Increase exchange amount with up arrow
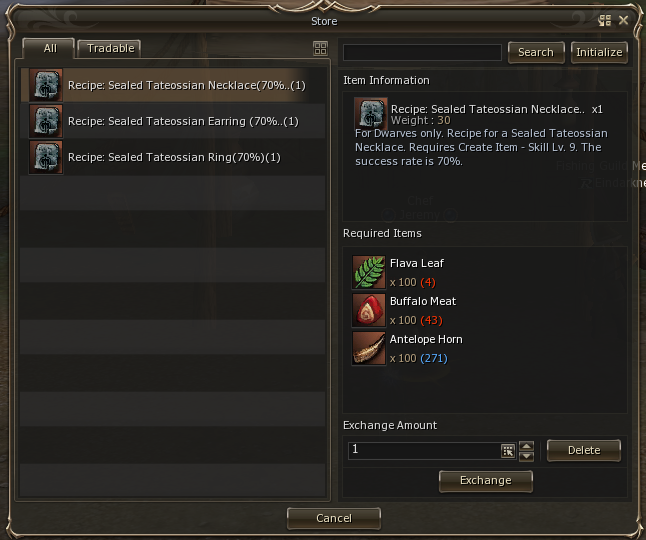The width and height of the screenshot is (646, 540). click(527, 446)
